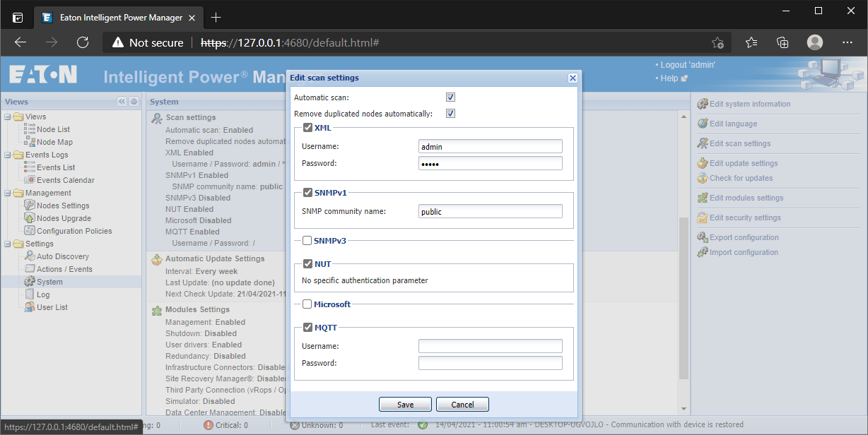Close the Edit scan settings dialog
The image size is (868, 435).
tap(573, 78)
